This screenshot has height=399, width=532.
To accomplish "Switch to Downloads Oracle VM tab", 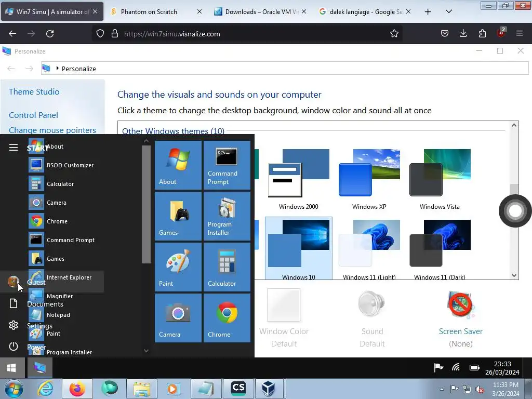I will (260, 11).
